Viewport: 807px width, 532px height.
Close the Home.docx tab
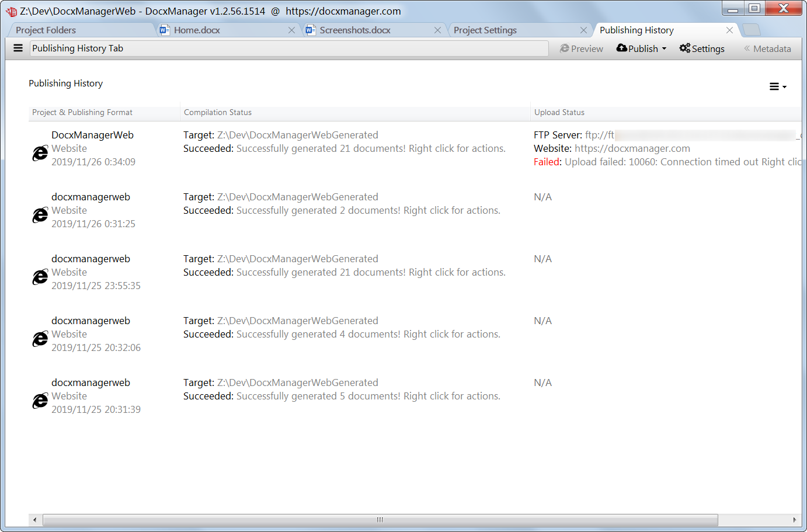[292, 30]
